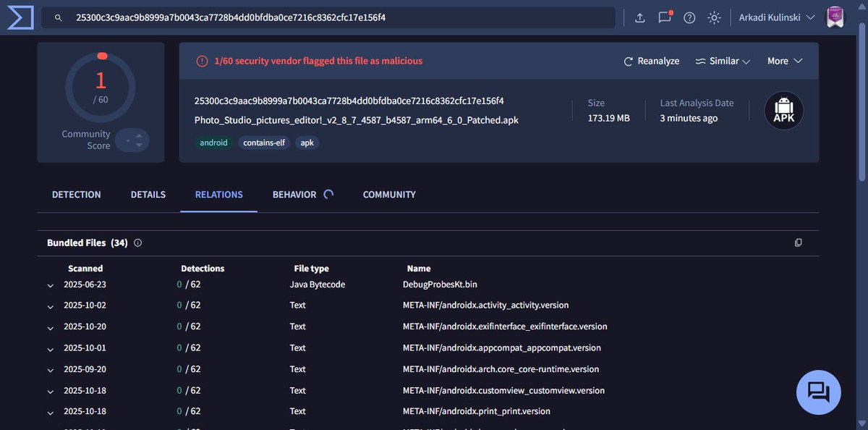Expand the print_print.version row
Screen dimensions: 868x430
(x=51, y=413)
